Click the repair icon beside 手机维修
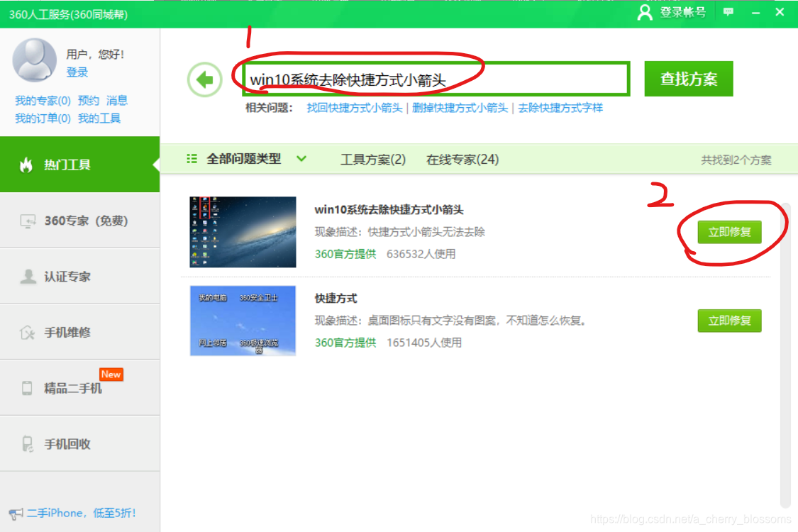 pos(28,333)
